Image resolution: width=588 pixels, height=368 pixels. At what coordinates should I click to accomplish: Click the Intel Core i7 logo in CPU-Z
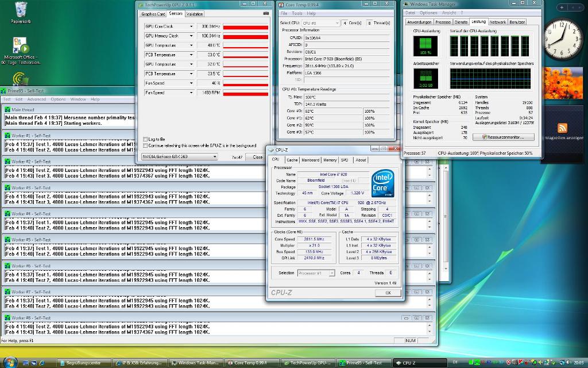pyautogui.click(x=382, y=183)
